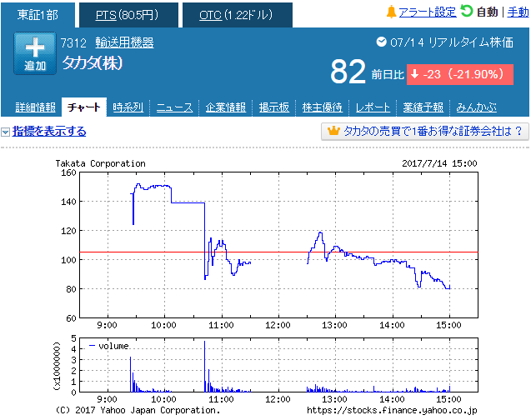Open アラート設定 alert settings link
The height and width of the screenshot is (420, 531).
(x=427, y=12)
